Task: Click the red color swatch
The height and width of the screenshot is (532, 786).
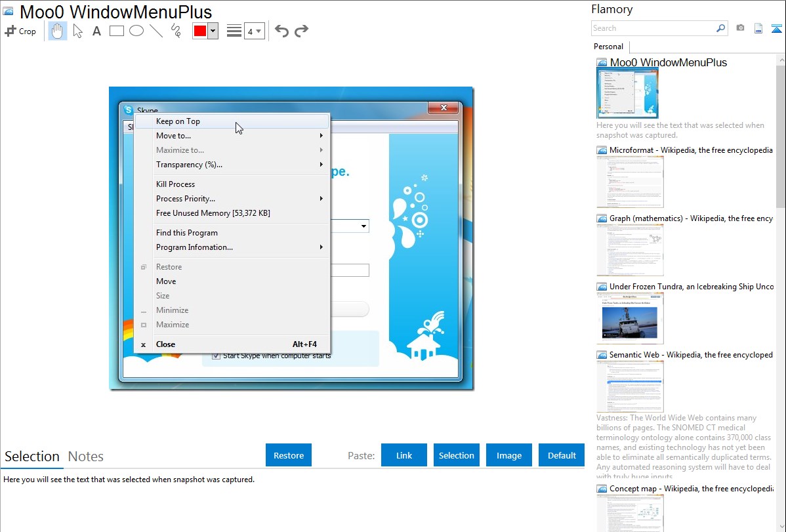Action: pyautogui.click(x=200, y=31)
